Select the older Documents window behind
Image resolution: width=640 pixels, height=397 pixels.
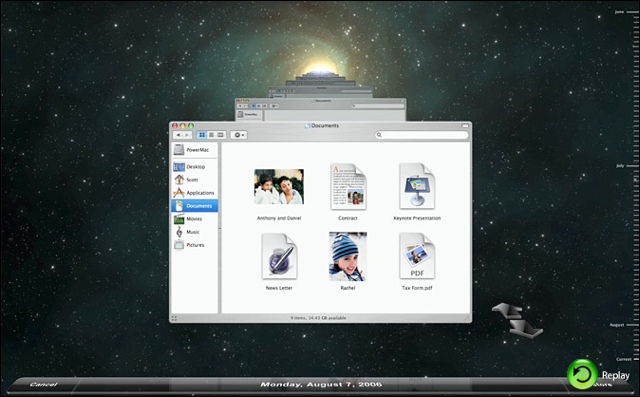point(320,109)
